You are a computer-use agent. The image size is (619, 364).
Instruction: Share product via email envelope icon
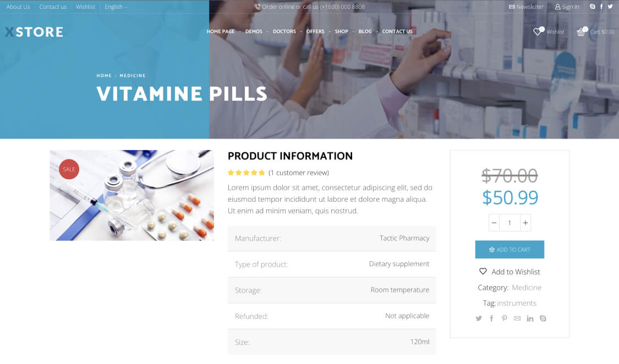click(x=517, y=318)
